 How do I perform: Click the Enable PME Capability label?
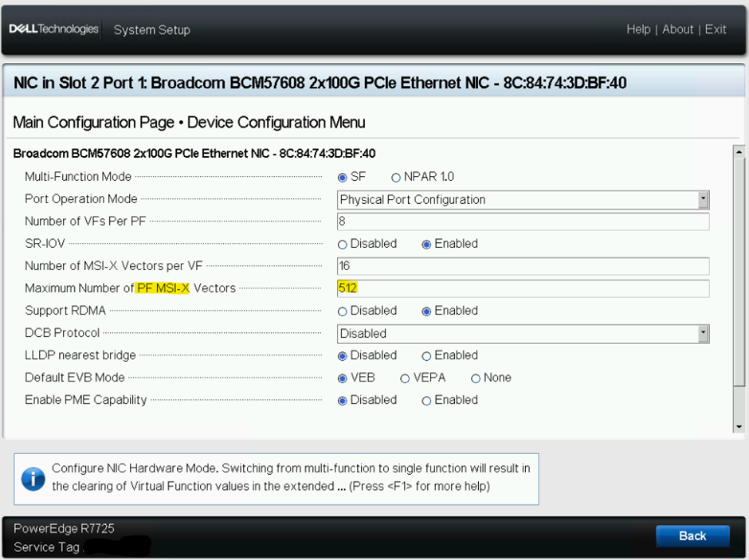[85, 400]
